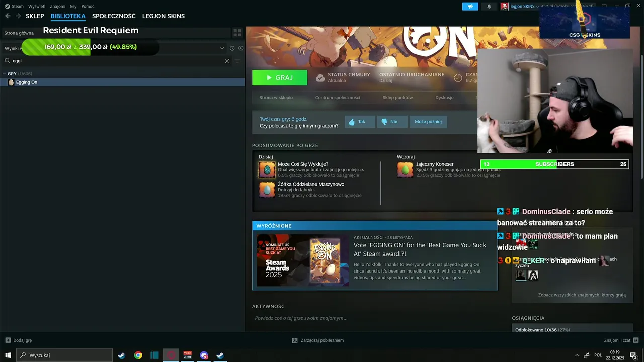Click the recent activity clock filter icon
This screenshot has height=362, width=644.
232,48
